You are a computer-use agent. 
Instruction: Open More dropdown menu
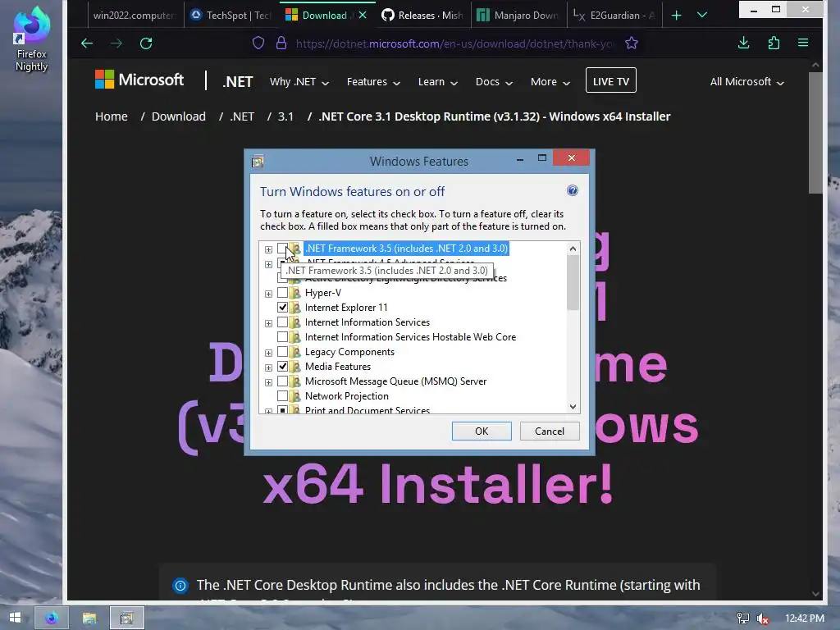tap(550, 82)
